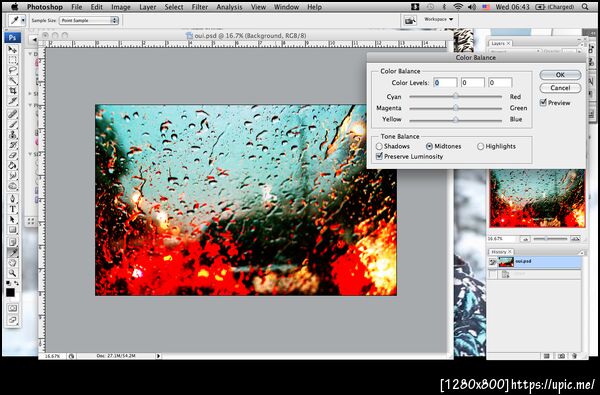Open the Sample Size dropdown
Viewport: 600px width, 395px height.
pyautogui.click(x=89, y=21)
